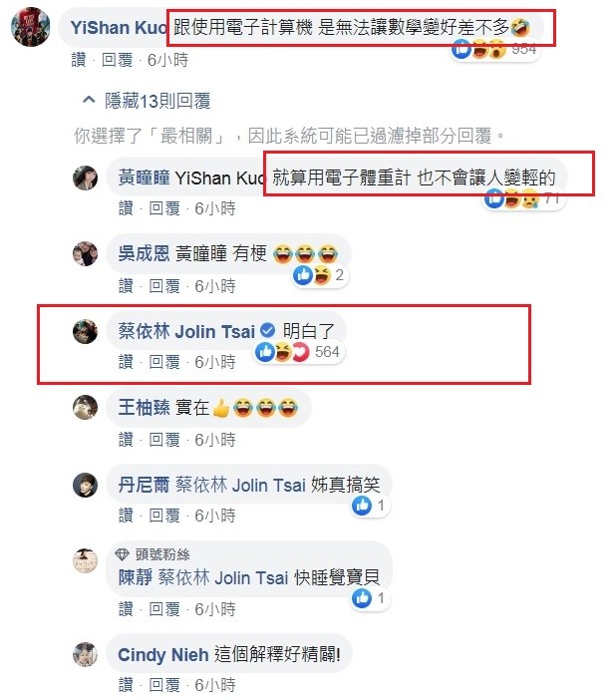Image resolution: width=610 pixels, height=700 pixels.
Task: Reply to 黃瞳瞳's comment with 回覆
Action: (164, 208)
